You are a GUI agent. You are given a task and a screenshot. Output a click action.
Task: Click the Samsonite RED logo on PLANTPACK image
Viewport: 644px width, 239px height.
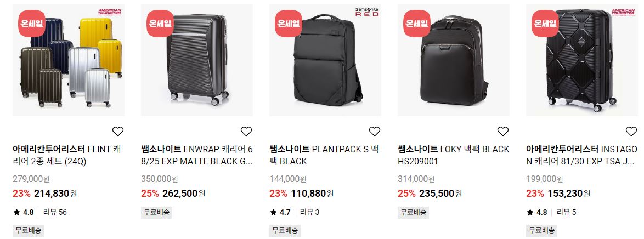click(366, 12)
